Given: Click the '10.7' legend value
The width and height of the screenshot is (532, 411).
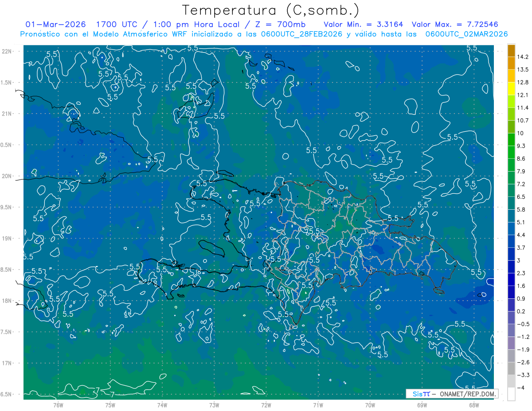Looking at the screenshot, I should (523, 121).
